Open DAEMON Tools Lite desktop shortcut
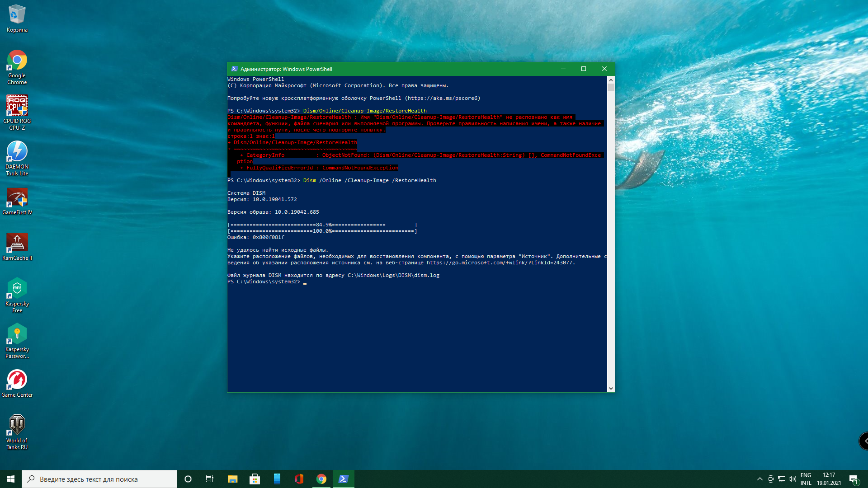868x488 pixels. (x=17, y=159)
